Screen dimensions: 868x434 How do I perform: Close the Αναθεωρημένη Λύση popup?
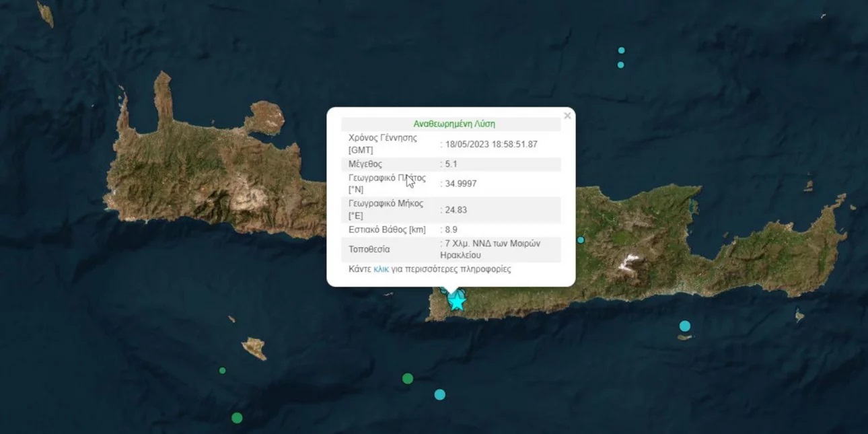pyautogui.click(x=567, y=115)
